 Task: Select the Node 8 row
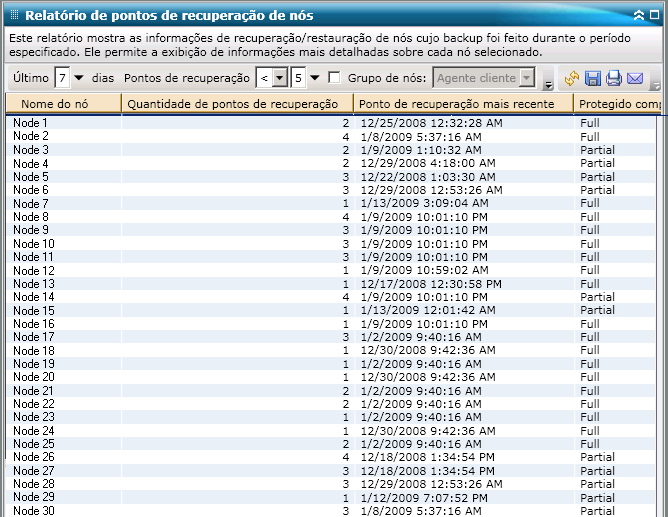(x=331, y=217)
